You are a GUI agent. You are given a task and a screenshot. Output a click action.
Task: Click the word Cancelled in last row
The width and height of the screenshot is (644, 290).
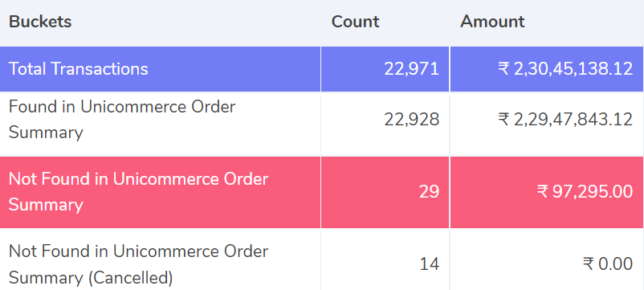click(131, 278)
